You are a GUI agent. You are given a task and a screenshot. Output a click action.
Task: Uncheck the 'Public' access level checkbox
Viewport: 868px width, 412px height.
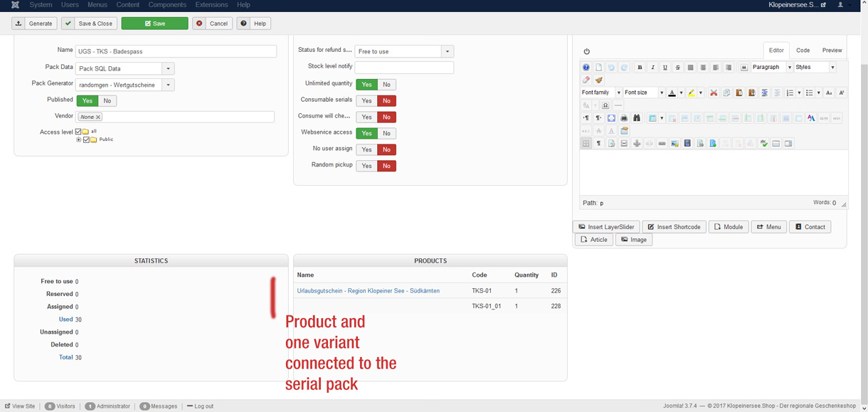86,139
